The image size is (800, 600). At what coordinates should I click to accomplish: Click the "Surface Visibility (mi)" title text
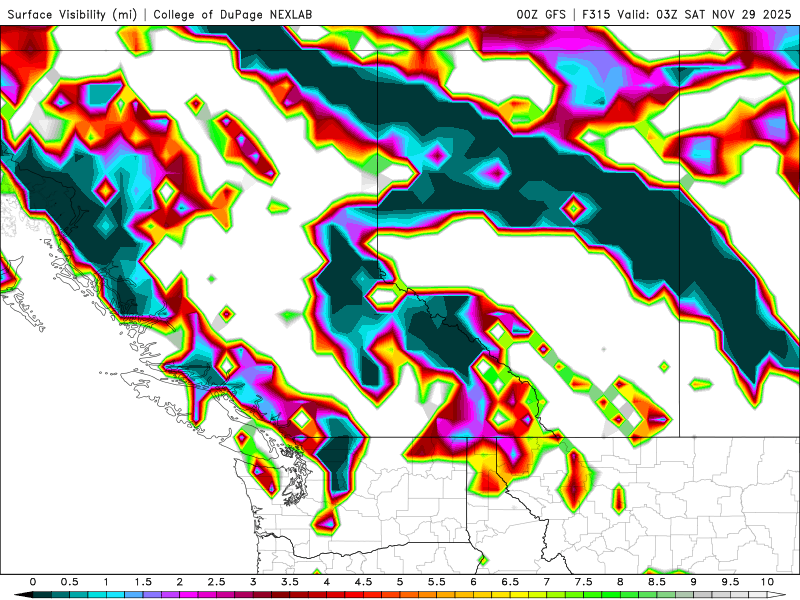point(72,14)
